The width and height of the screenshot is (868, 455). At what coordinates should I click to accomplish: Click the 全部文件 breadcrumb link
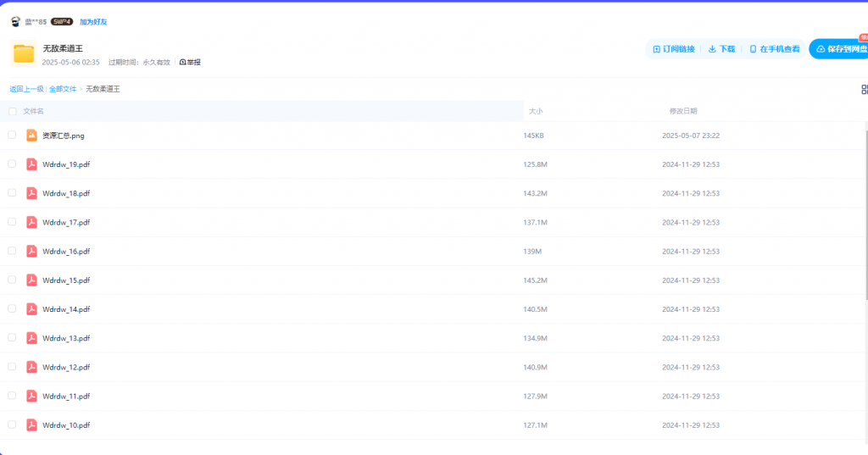63,89
